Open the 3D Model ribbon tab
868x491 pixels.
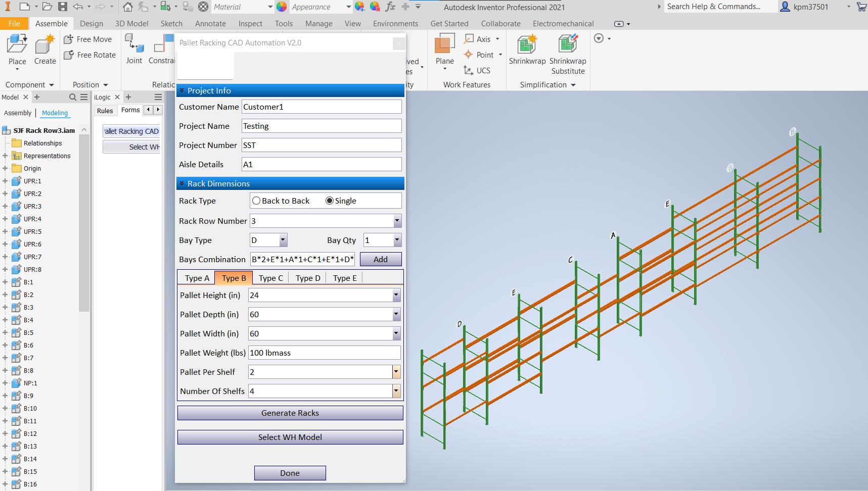coord(131,23)
